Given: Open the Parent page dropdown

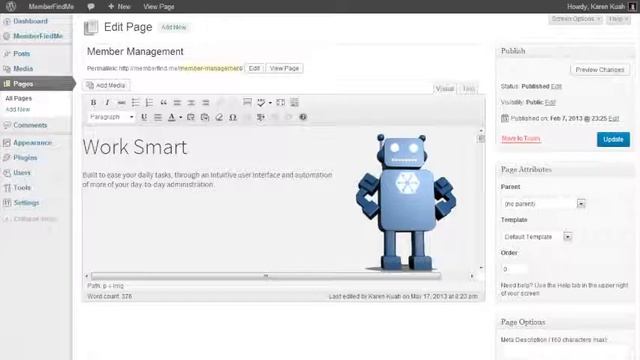Looking at the screenshot, I should (543, 203).
